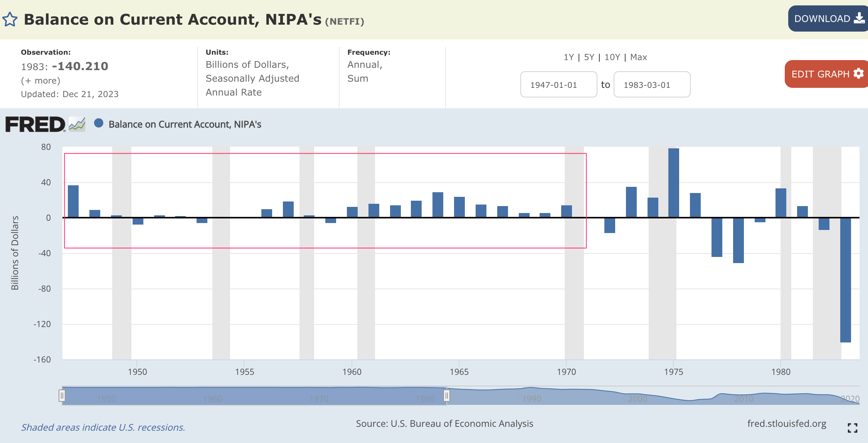Click the tall 1975 bar
868x443 pixels.
673,183
